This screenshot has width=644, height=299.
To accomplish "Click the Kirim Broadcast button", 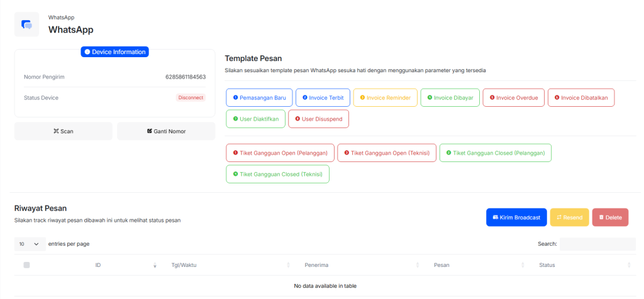I will (x=517, y=217).
